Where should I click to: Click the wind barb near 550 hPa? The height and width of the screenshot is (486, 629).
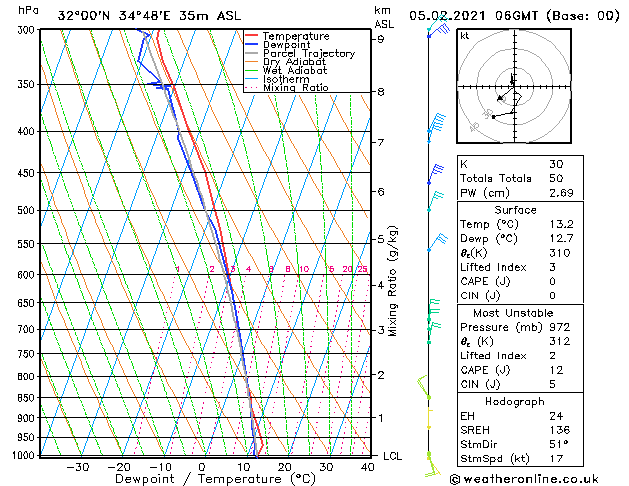[437, 241]
